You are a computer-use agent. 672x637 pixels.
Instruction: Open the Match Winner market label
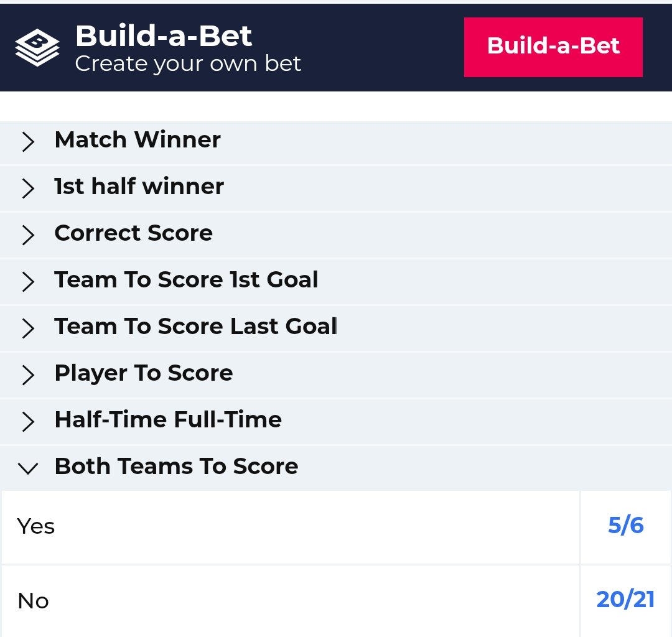coord(138,140)
